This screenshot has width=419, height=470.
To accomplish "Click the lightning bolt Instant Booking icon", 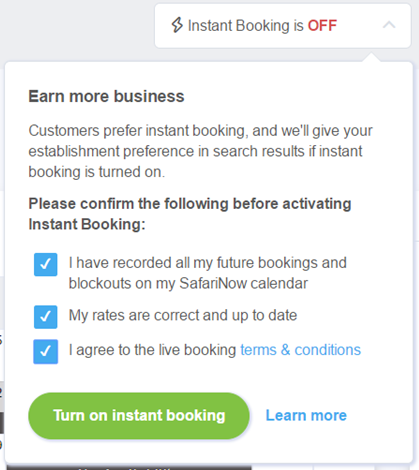I will [177, 25].
